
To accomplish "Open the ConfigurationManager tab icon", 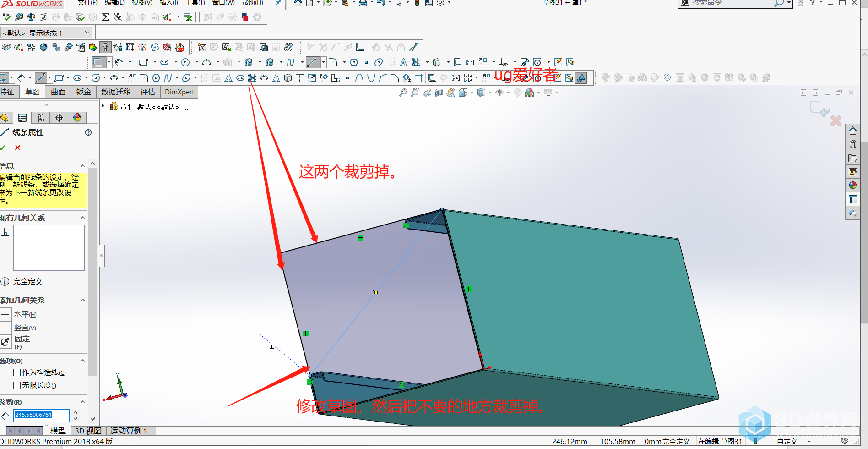I will [41, 118].
